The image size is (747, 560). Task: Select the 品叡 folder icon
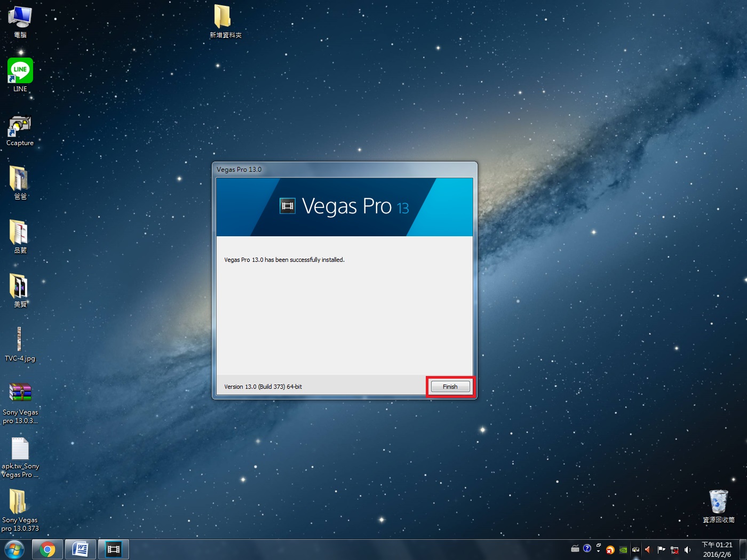coord(20,237)
